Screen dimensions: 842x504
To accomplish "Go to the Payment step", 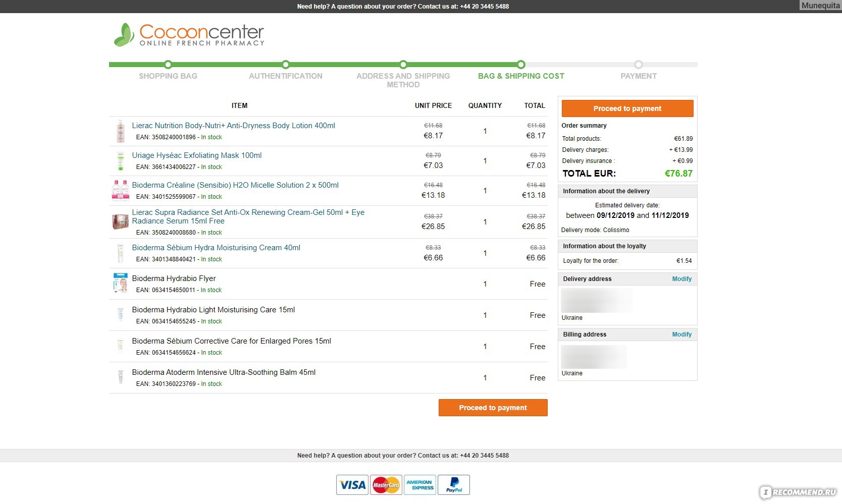I will 639,76.
